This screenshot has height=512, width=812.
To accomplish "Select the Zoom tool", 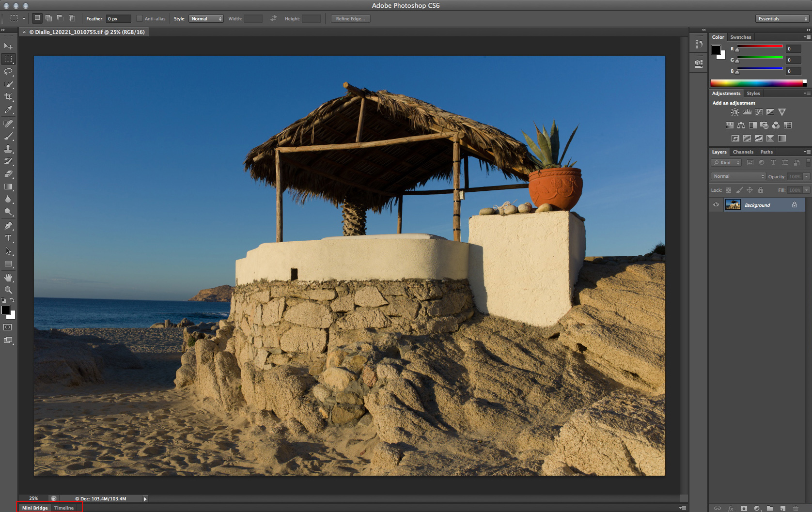I will point(8,290).
